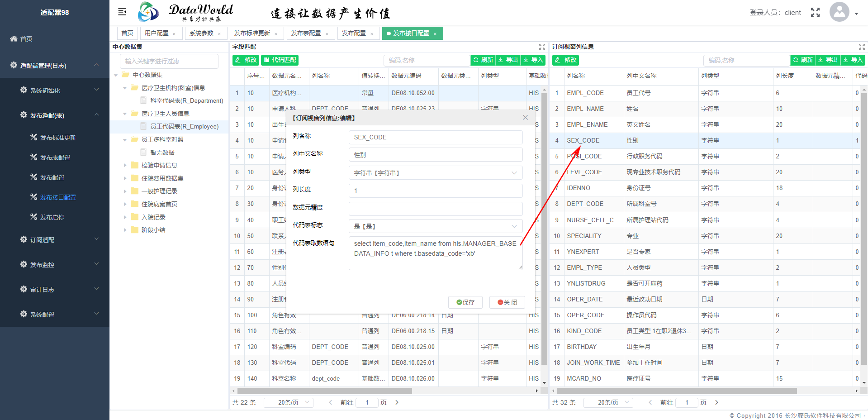Export the 字段匹配 table
This screenshot has width=868, height=420.
tap(508, 60)
